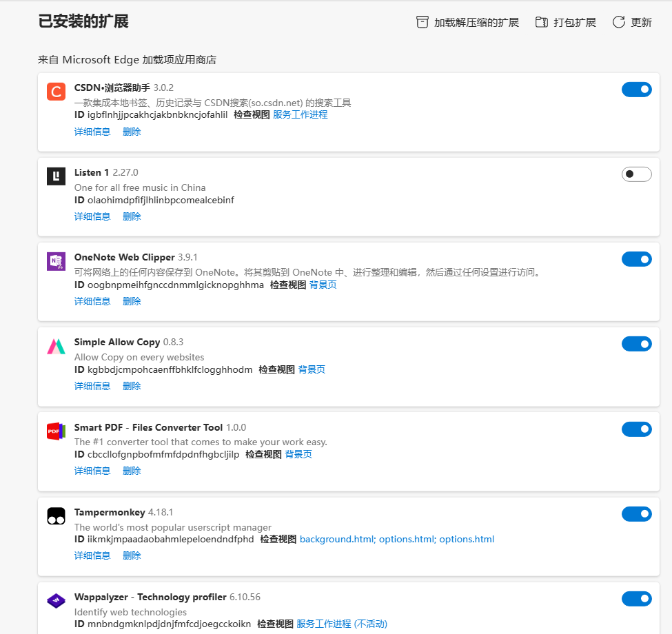Screen dimensions: 672x634
Task: Click 删除 for Tampermonkey
Action: [132, 555]
